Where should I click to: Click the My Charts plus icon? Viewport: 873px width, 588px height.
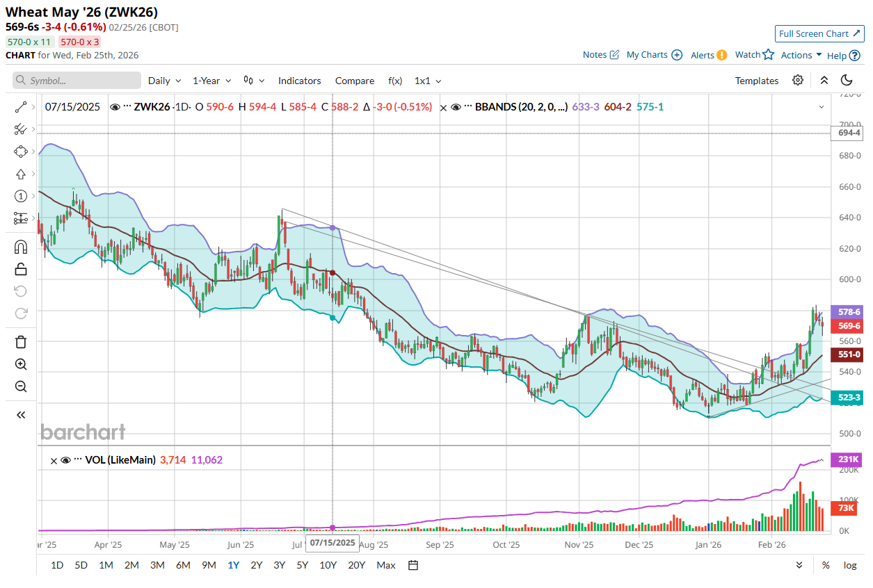(x=677, y=55)
